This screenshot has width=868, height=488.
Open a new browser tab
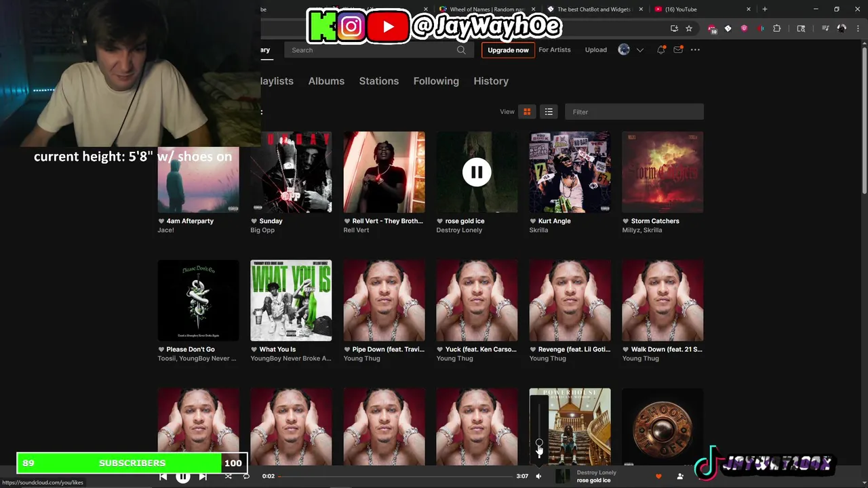pyautogui.click(x=764, y=9)
